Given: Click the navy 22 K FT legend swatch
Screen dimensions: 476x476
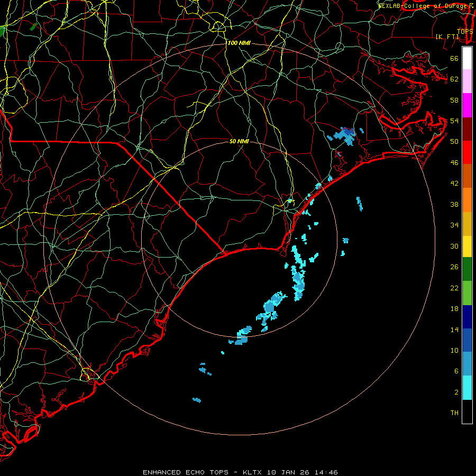Looking at the screenshot, I should tap(467, 317).
